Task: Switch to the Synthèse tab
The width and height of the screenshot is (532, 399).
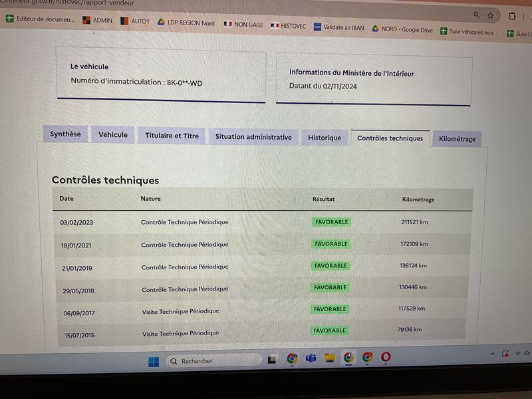Action: (65, 134)
